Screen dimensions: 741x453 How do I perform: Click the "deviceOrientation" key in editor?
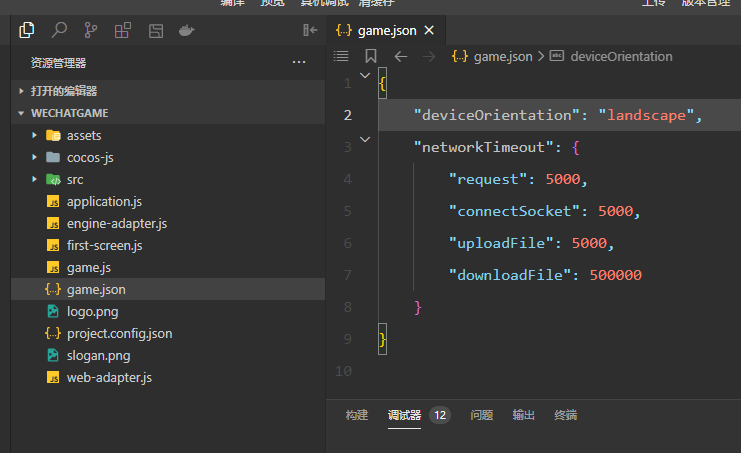(497, 115)
